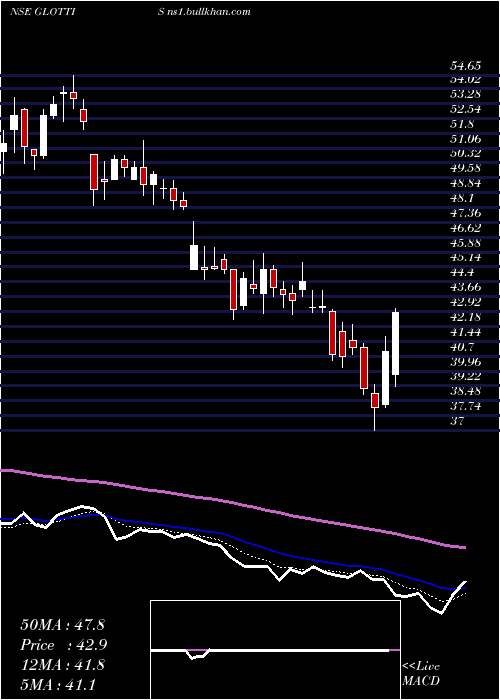Click the 42.92 price axis label
500x700 pixels.
465,302
